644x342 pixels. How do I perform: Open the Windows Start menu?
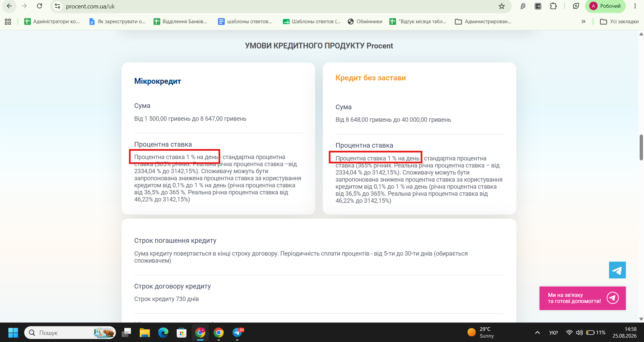[13, 333]
